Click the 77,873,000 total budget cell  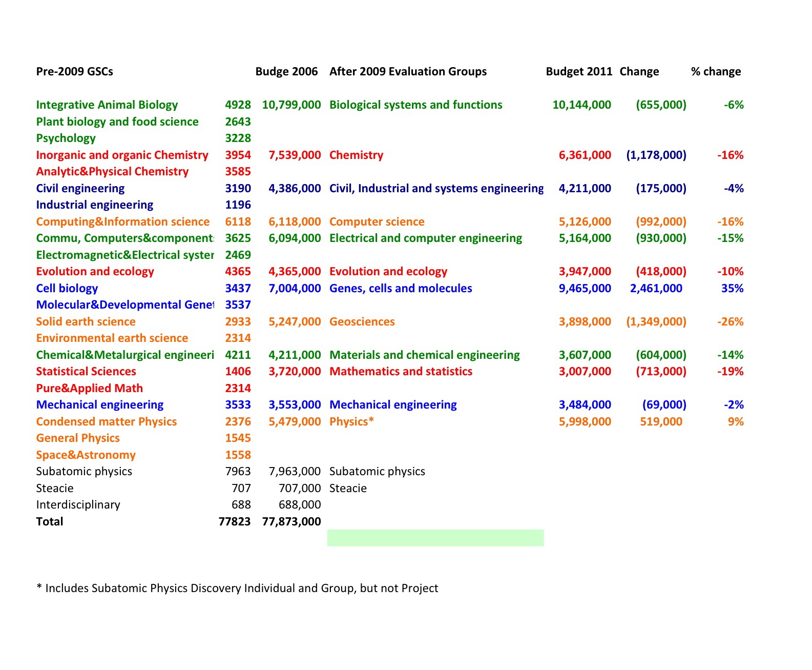point(291,522)
